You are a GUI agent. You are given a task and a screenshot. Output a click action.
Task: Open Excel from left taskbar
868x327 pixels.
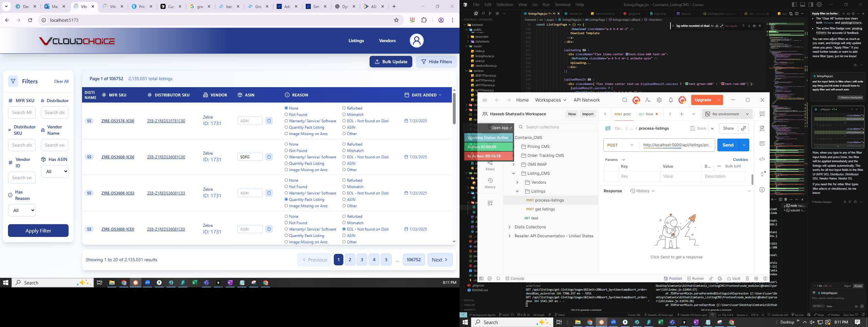(194, 283)
